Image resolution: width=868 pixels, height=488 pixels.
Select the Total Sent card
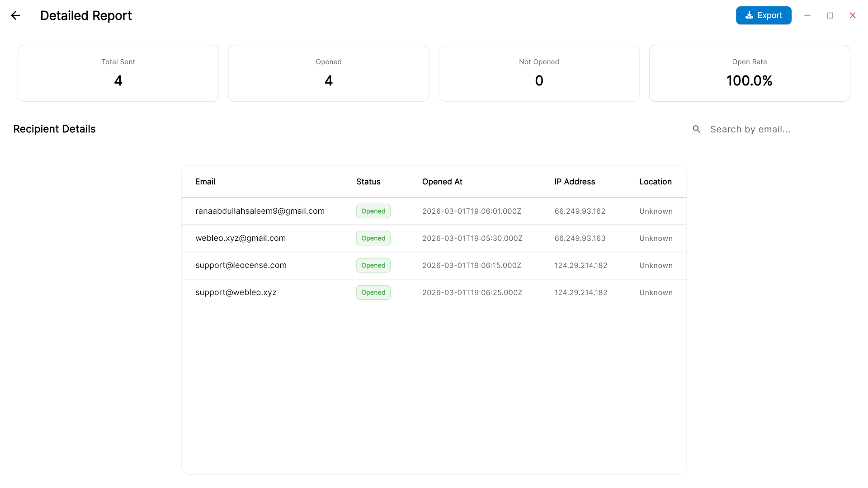click(x=118, y=73)
